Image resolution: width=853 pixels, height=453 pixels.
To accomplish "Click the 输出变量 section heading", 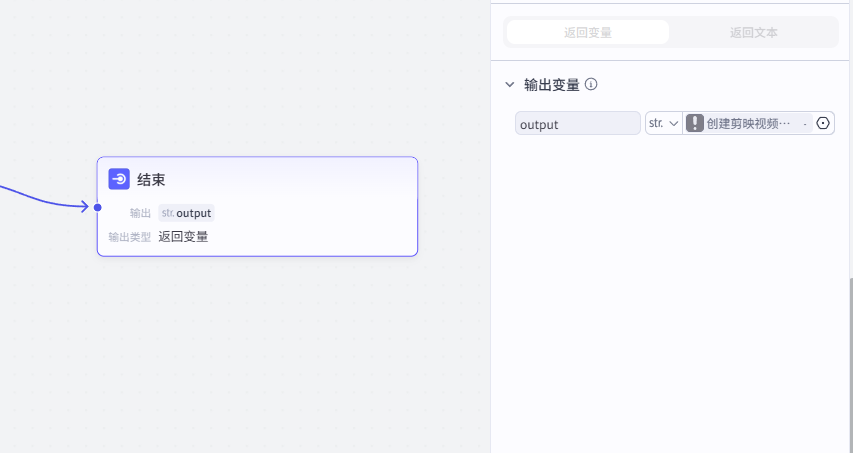I will tap(551, 85).
